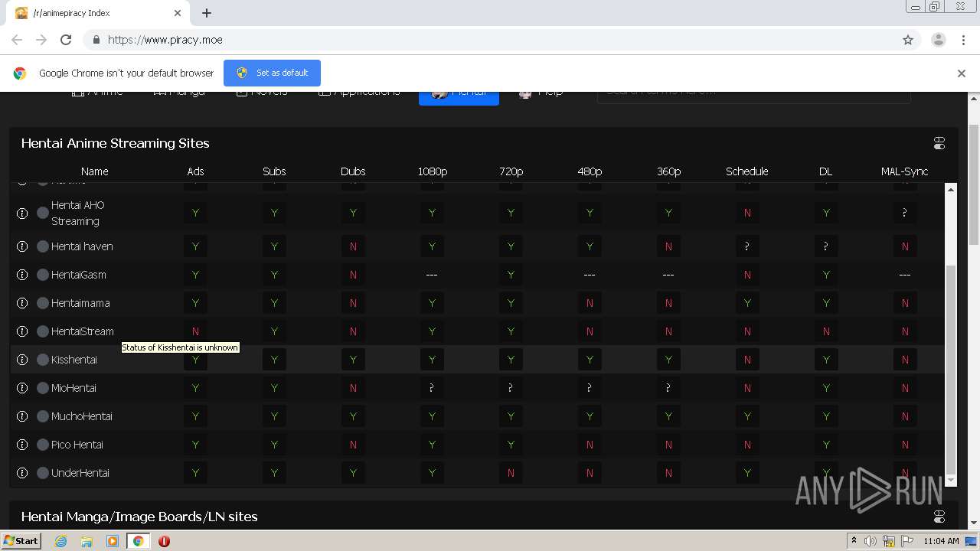Set Chrome as default browser

tap(272, 73)
